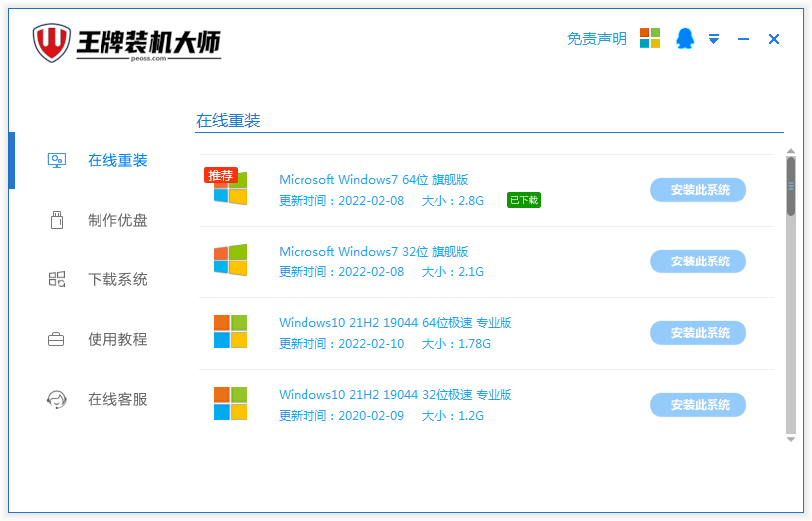Click the scrollbar up arrow
This screenshot has width=812, height=521.
click(x=791, y=151)
